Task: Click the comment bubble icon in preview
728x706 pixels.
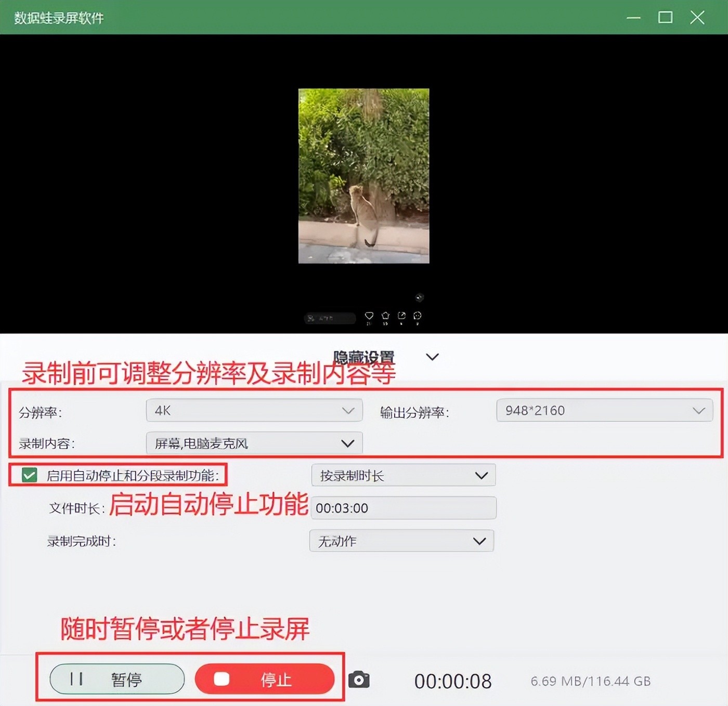Action: click(x=417, y=316)
